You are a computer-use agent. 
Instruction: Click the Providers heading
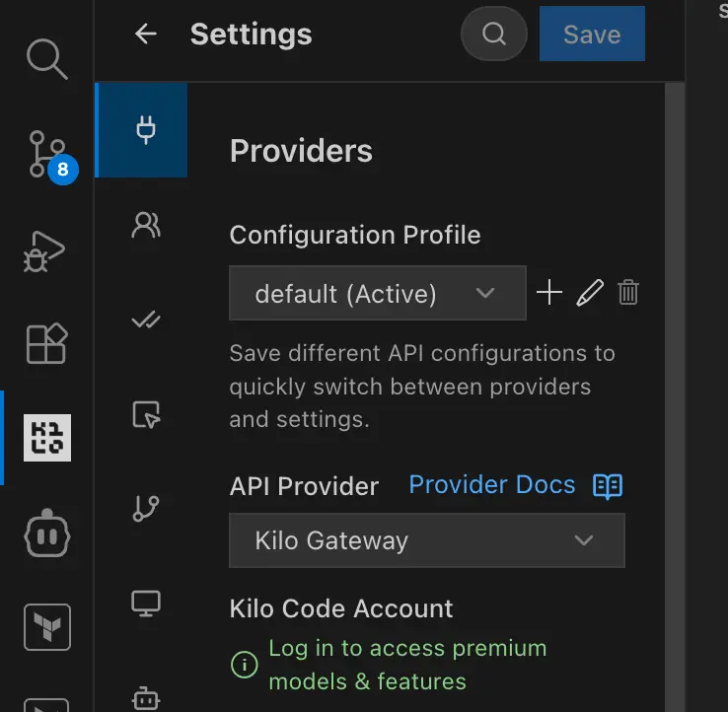(301, 151)
